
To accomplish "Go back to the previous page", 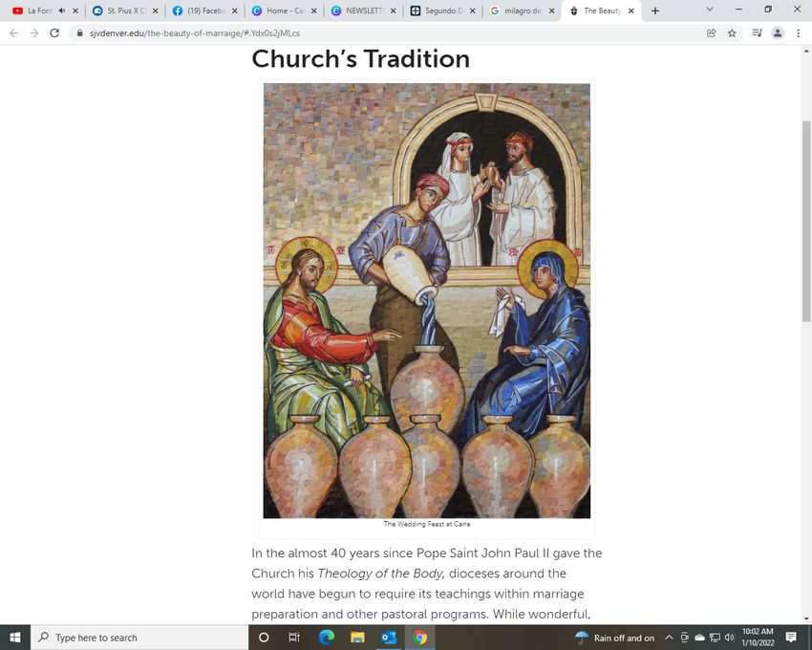I will click(x=14, y=32).
